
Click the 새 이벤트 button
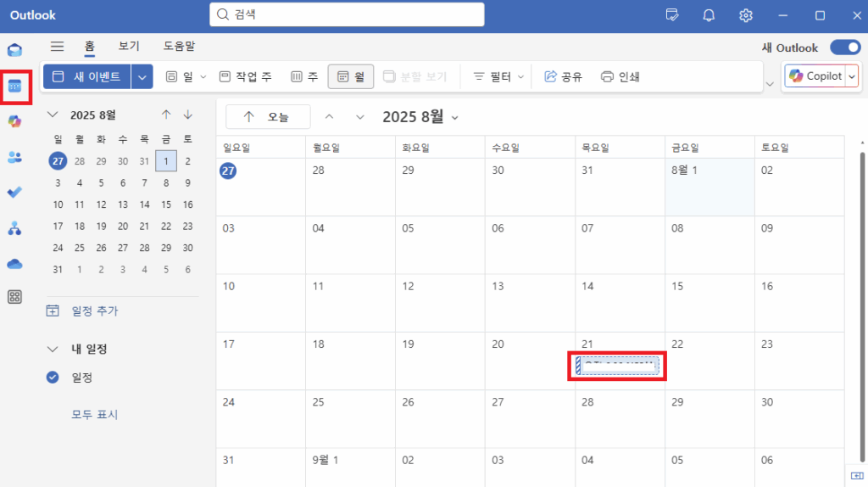click(x=87, y=76)
